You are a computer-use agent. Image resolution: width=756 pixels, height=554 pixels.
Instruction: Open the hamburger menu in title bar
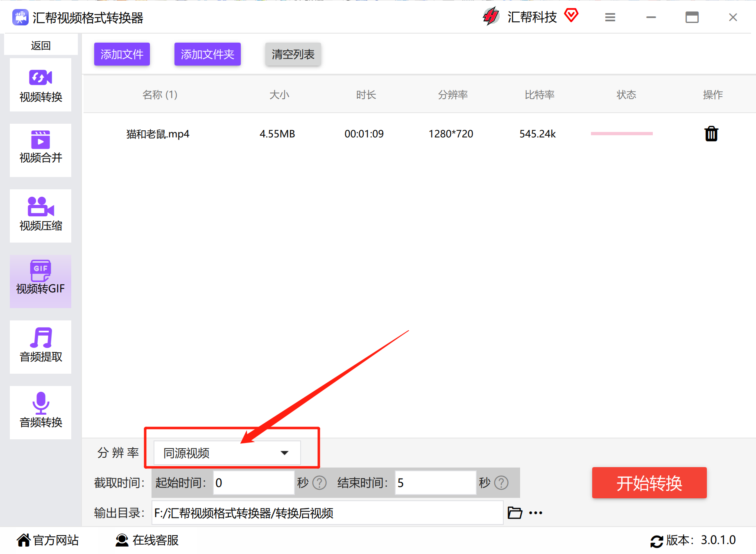point(610,17)
